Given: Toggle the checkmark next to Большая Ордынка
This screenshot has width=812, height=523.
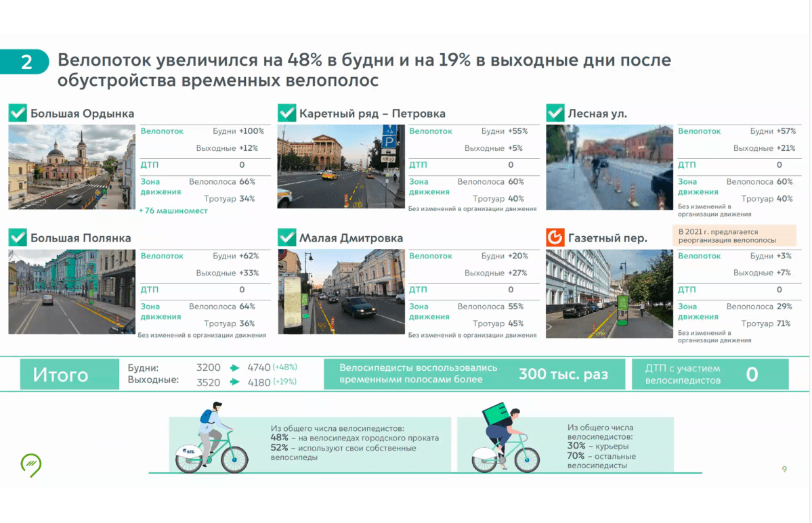Looking at the screenshot, I should [18, 113].
